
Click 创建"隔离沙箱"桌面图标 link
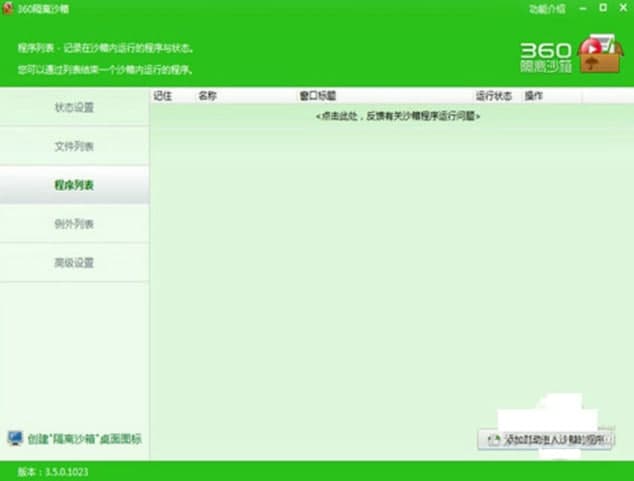tap(85, 439)
